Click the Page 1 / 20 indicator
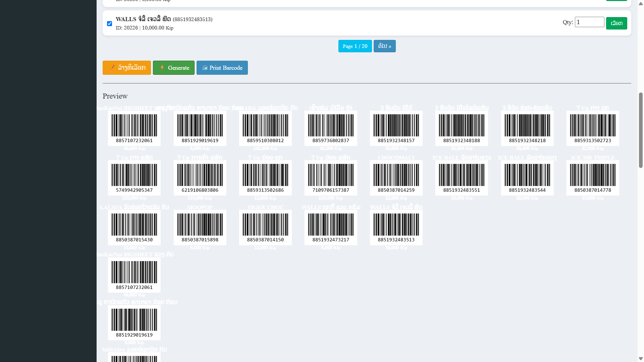644x362 pixels. [x=355, y=46]
